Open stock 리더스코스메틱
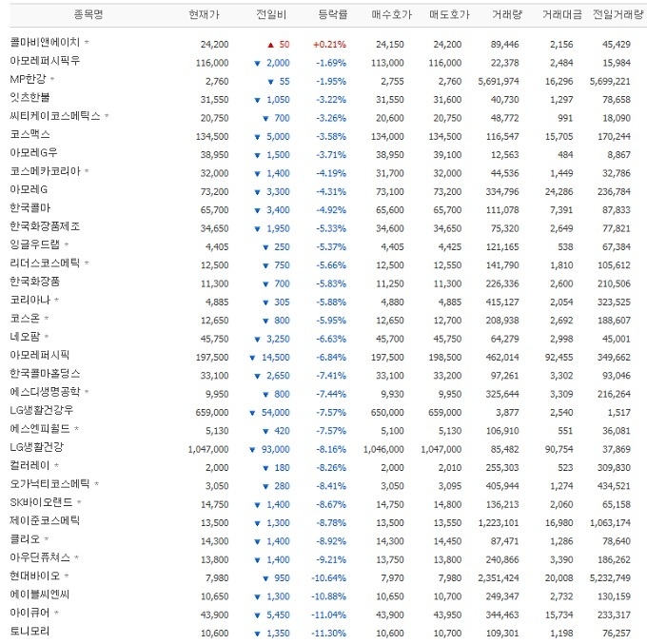 click(45, 263)
